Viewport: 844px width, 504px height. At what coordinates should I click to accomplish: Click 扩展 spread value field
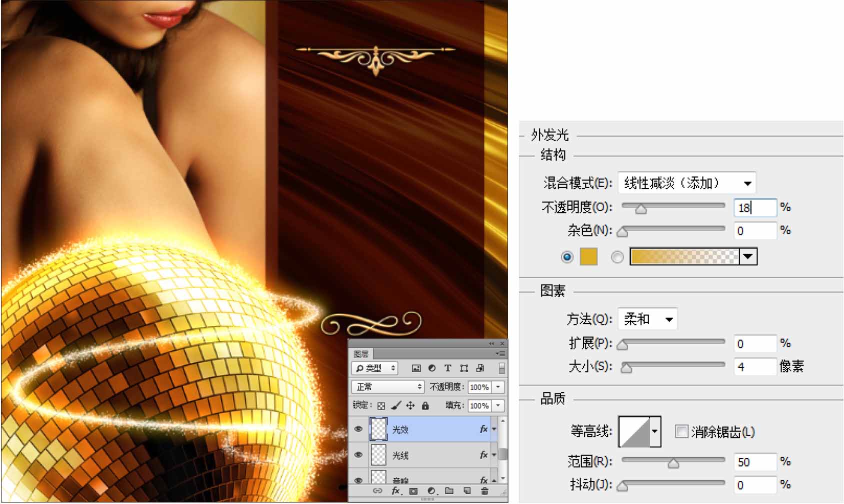tap(755, 343)
